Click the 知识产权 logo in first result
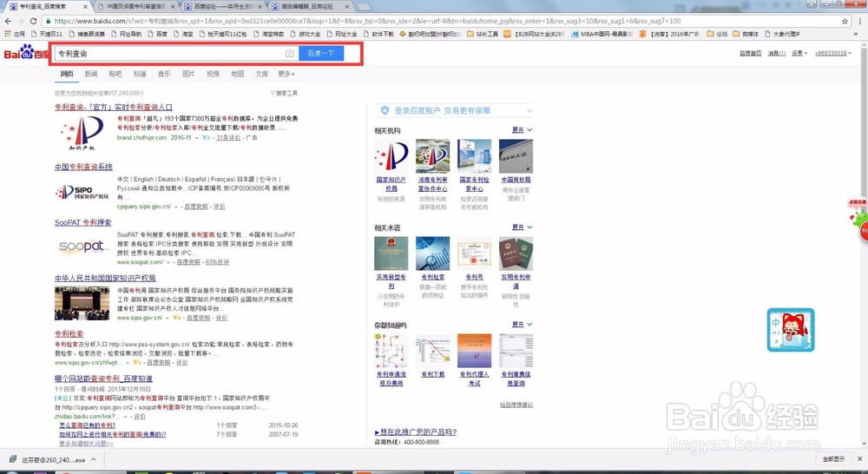868x474 pixels. tap(82, 134)
